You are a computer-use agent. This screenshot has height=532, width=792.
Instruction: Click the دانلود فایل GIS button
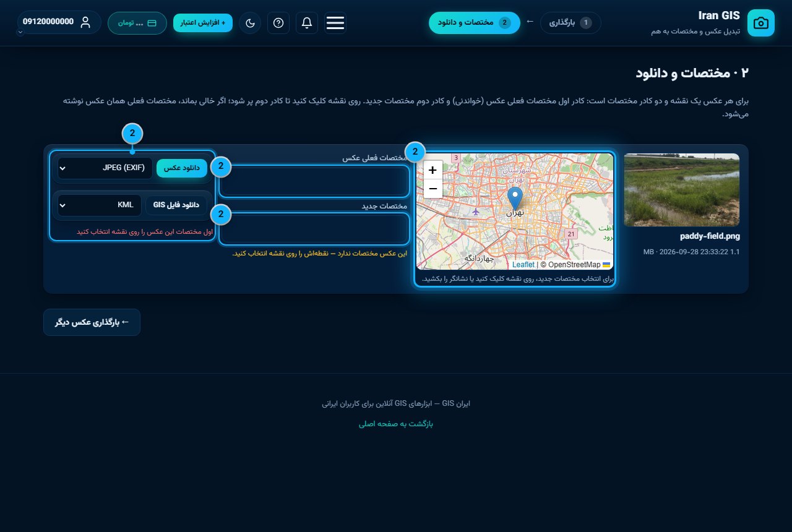click(x=176, y=205)
